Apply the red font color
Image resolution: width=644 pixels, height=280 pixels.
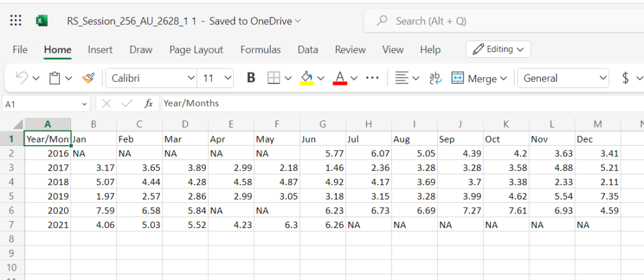click(x=340, y=78)
